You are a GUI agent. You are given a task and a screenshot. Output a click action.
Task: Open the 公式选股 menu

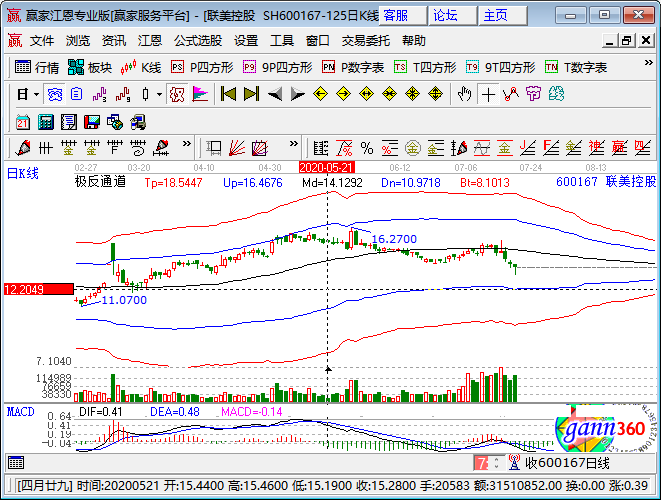(198, 41)
